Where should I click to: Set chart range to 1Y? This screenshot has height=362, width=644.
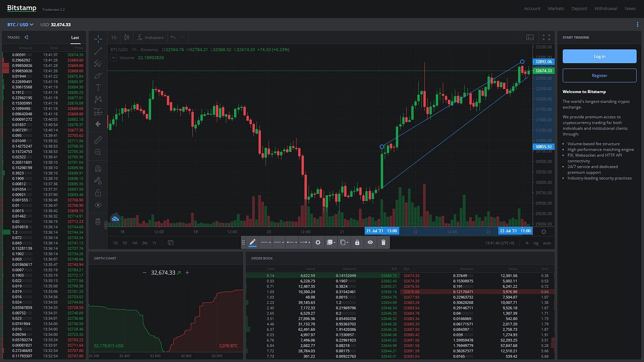pos(154,243)
